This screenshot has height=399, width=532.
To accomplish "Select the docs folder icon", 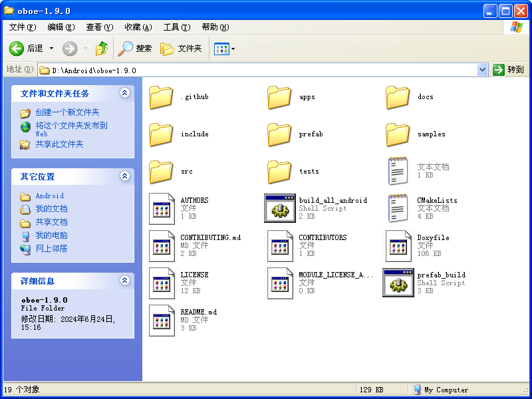I will (398, 97).
